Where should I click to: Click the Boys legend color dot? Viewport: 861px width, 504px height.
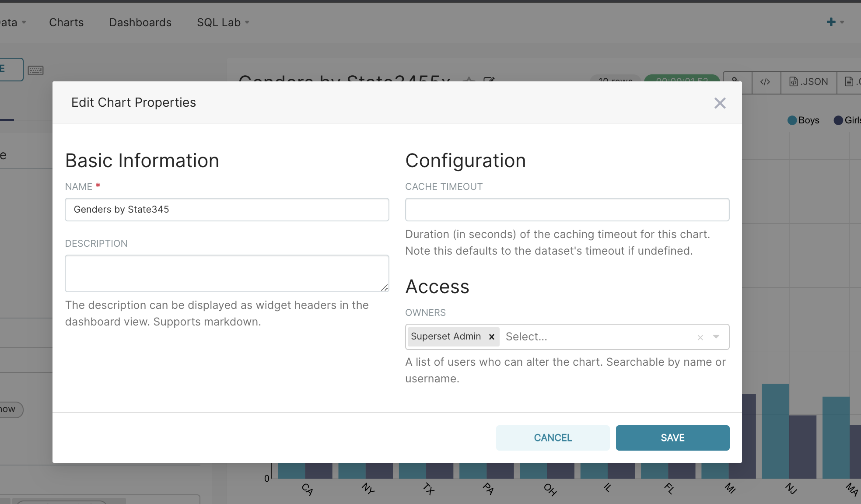click(792, 120)
